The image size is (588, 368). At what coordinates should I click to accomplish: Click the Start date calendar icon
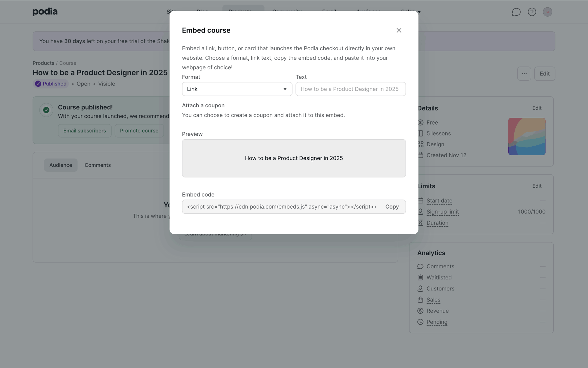[x=420, y=201]
